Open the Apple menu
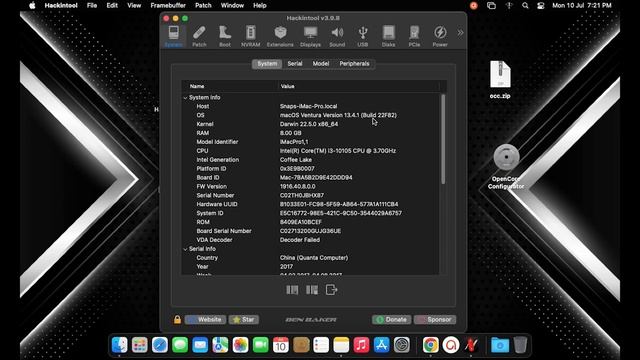The image size is (640, 360). tap(32, 5)
